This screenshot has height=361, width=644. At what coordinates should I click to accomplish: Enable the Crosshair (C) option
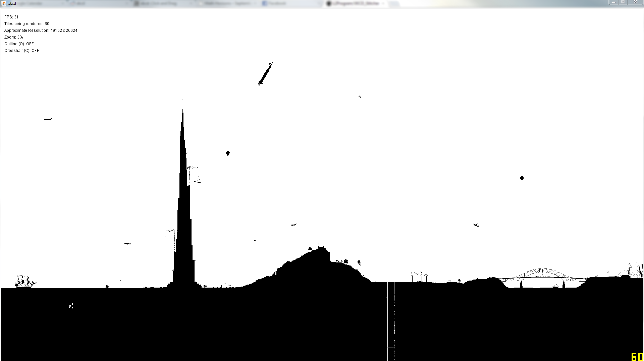[x=21, y=51]
